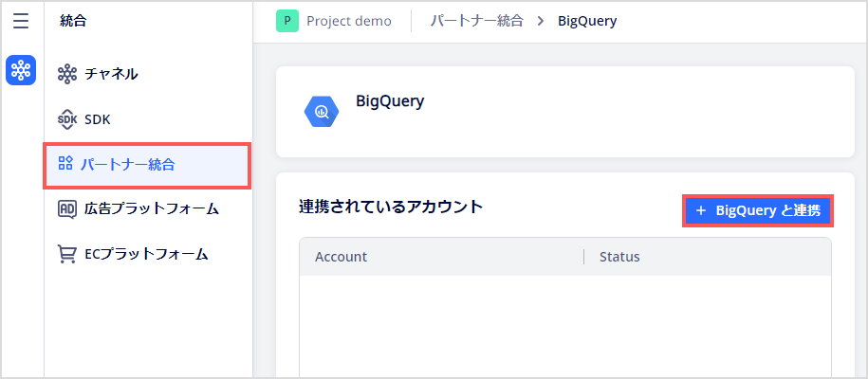This screenshot has height=379, width=868.
Task: Click the BigQuery breadcrumb text
Action: coord(587,21)
